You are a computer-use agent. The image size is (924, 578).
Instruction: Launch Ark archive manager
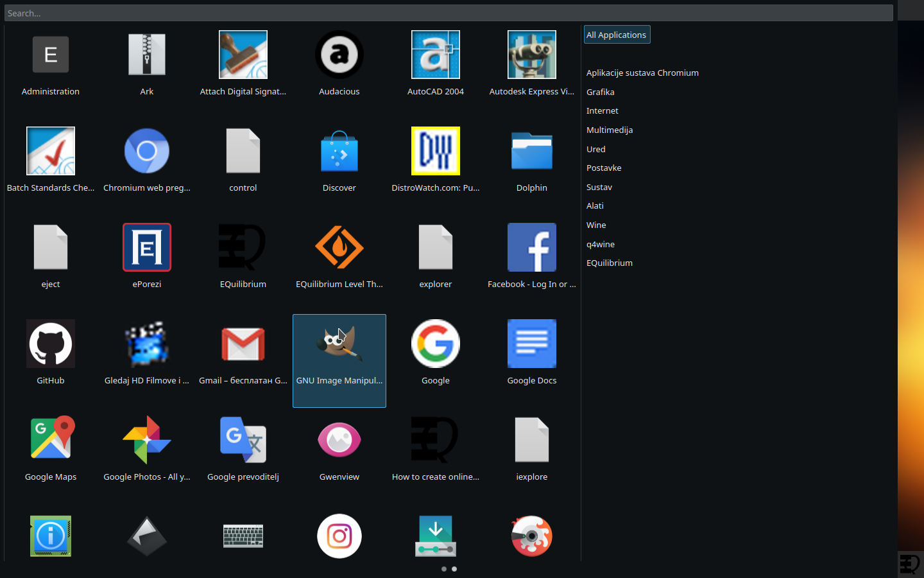(x=147, y=64)
